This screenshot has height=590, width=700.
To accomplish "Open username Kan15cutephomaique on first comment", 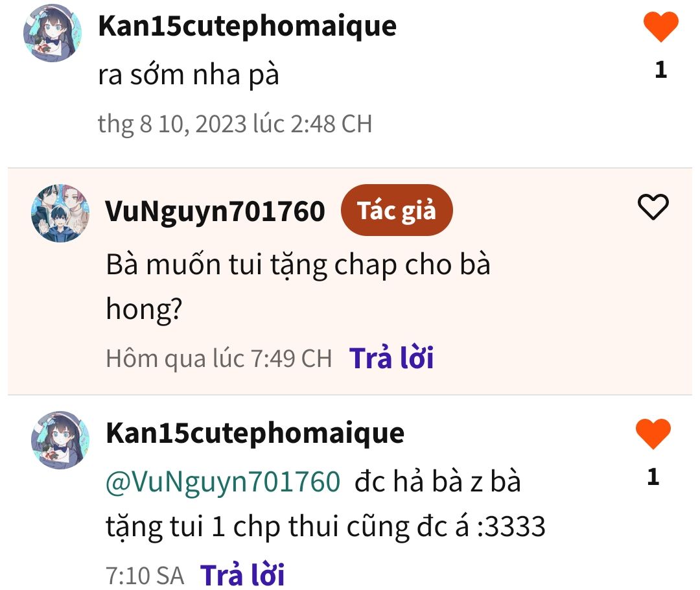I will 248,26.
